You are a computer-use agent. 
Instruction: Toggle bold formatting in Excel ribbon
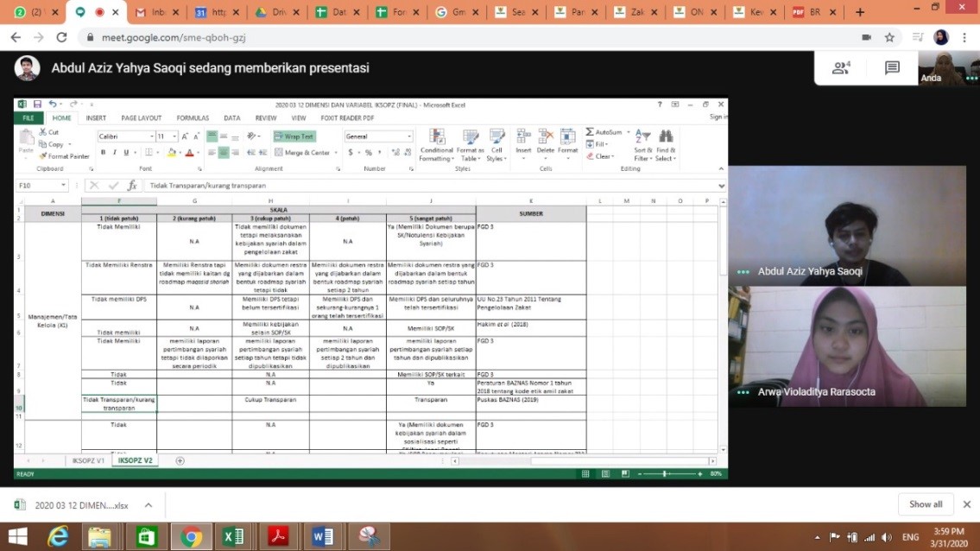pos(103,153)
